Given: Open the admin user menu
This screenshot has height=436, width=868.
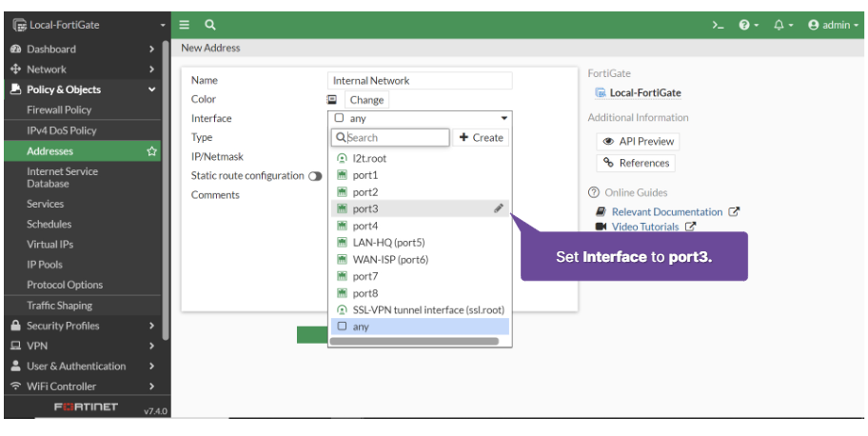Looking at the screenshot, I should [x=833, y=25].
